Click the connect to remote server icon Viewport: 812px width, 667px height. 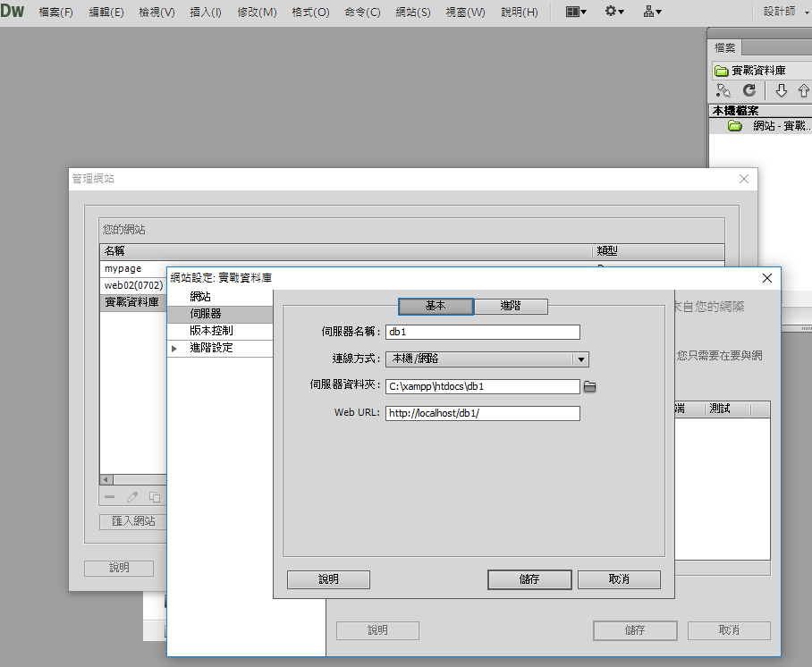pos(723,90)
